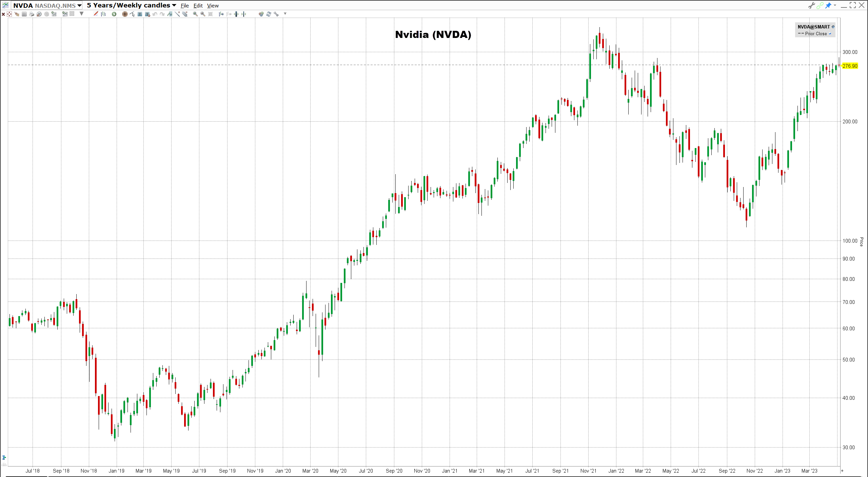
Task: Click the chart time settings clock icon
Action: click(x=39, y=14)
